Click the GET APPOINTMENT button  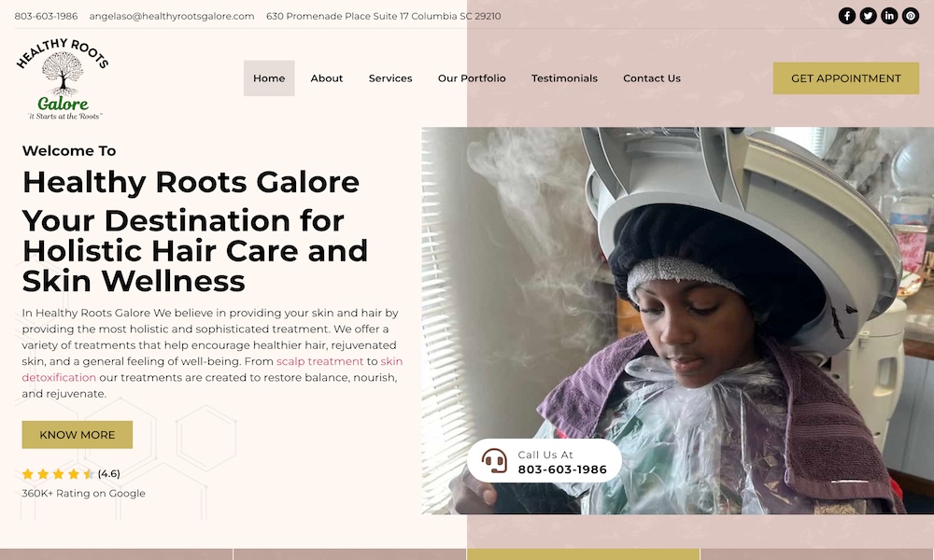(x=846, y=78)
